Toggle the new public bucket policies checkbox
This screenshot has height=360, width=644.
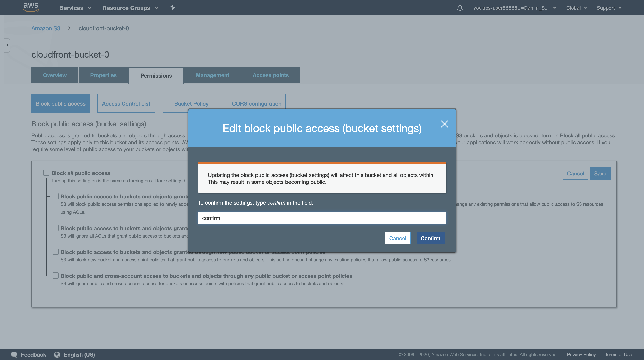point(55,252)
